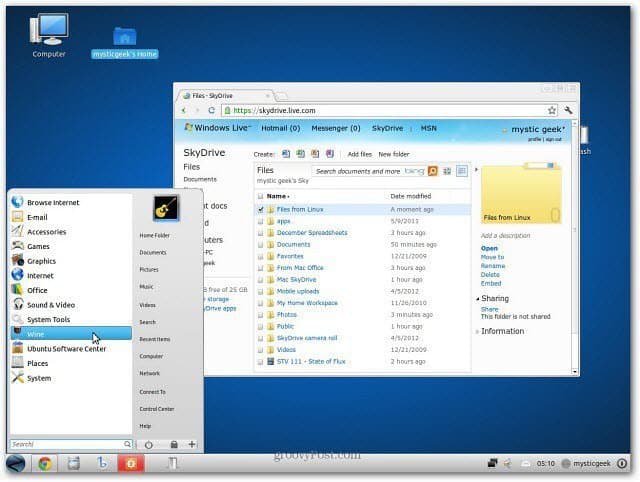Click the orange Bing search button

click(432, 171)
